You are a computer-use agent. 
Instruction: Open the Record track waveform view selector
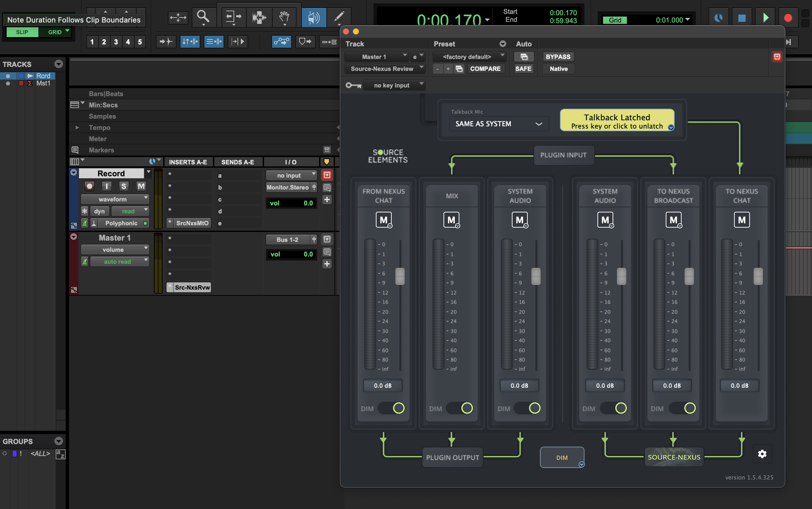(x=114, y=199)
